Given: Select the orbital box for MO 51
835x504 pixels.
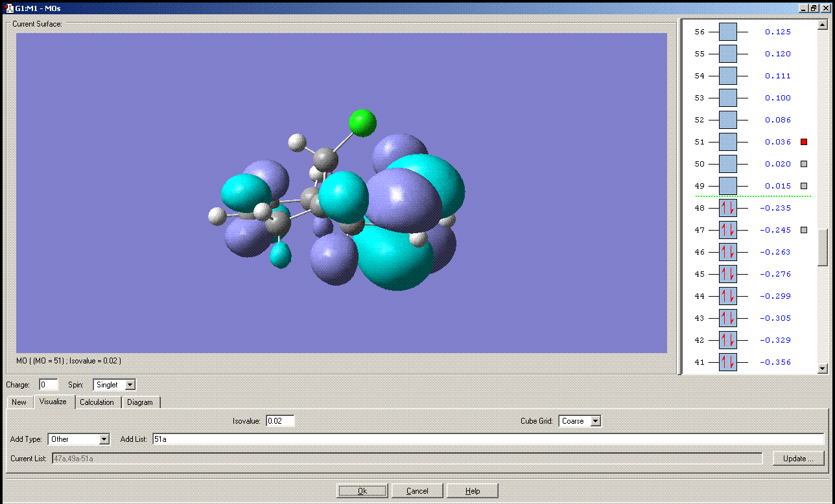Looking at the screenshot, I should (x=728, y=142).
